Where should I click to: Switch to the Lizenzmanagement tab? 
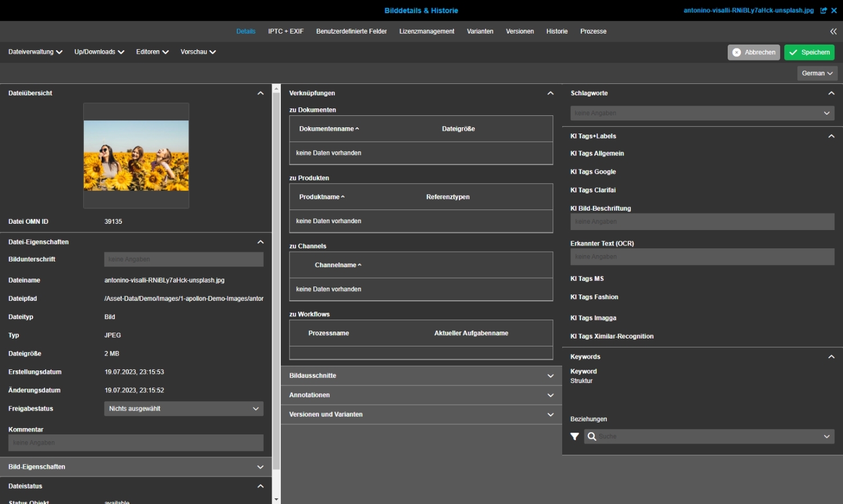pos(426,31)
